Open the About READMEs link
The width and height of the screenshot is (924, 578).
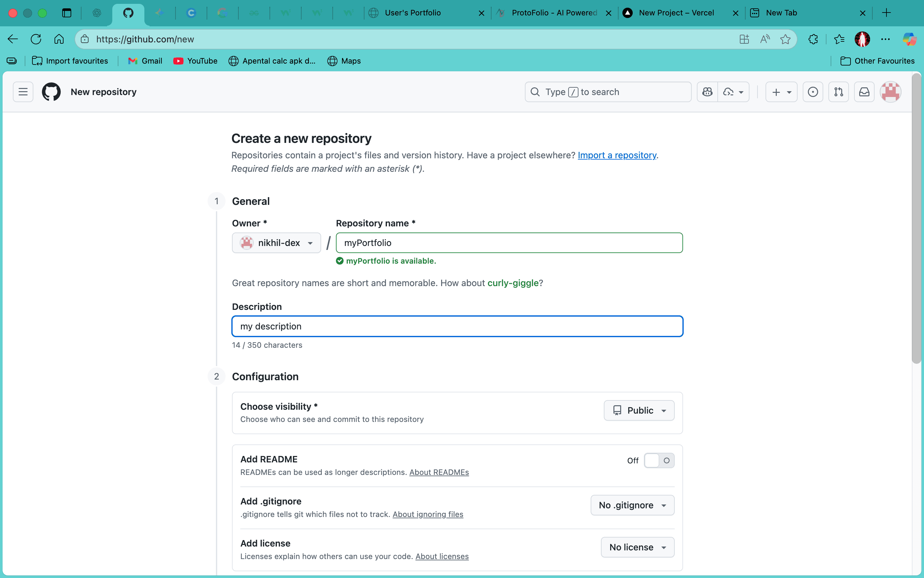click(439, 472)
